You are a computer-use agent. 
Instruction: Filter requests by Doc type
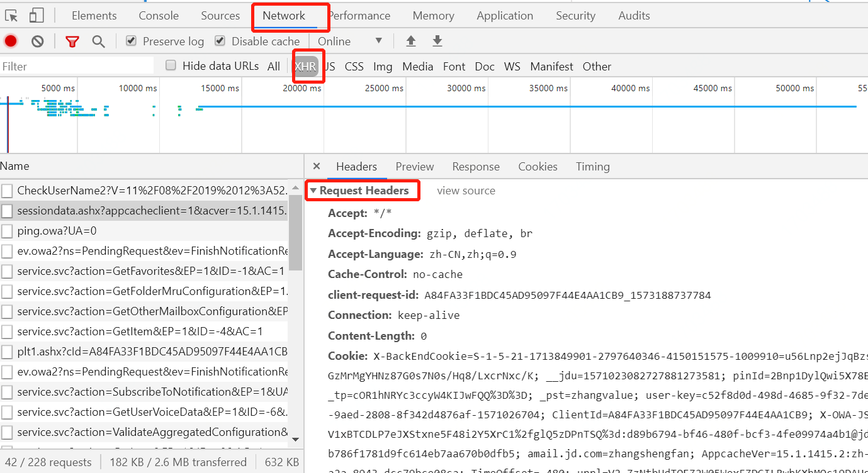click(x=485, y=67)
